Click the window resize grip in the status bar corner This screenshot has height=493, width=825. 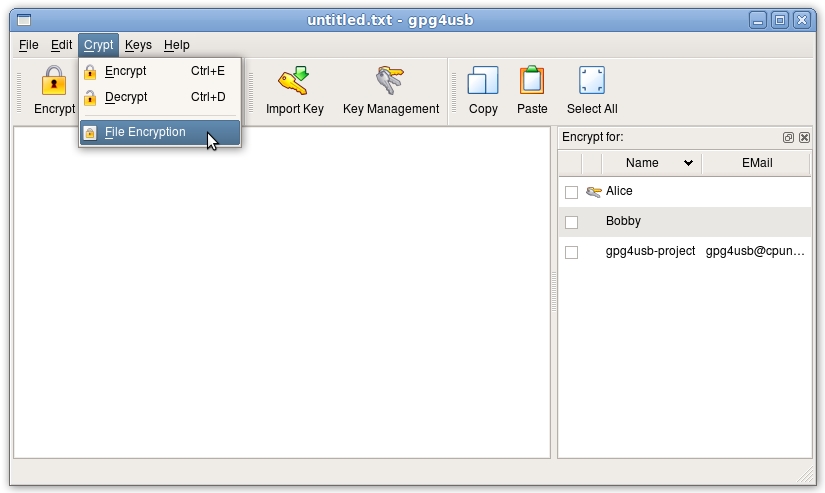pyautogui.click(x=806, y=474)
